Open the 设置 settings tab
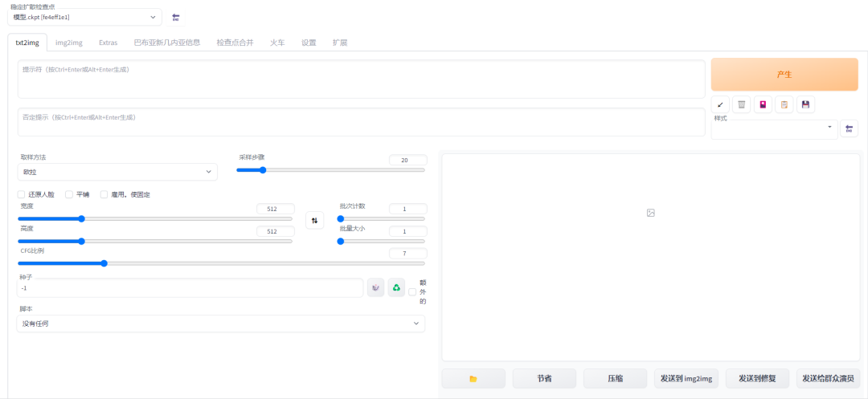This screenshot has width=868, height=399. [309, 43]
